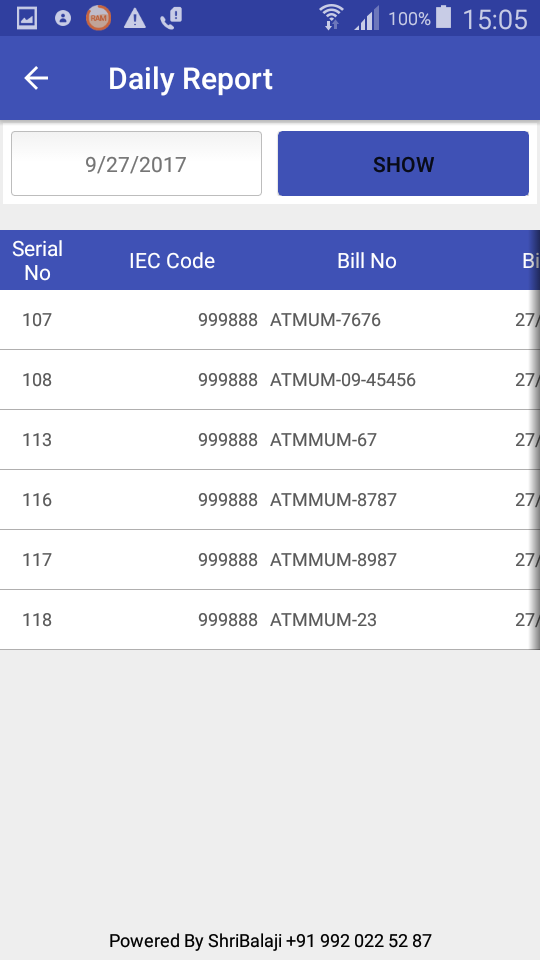Tap Powered By ShriBalaji phone number link
Viewport: 540px width, 960px height.
coord(359,941)
